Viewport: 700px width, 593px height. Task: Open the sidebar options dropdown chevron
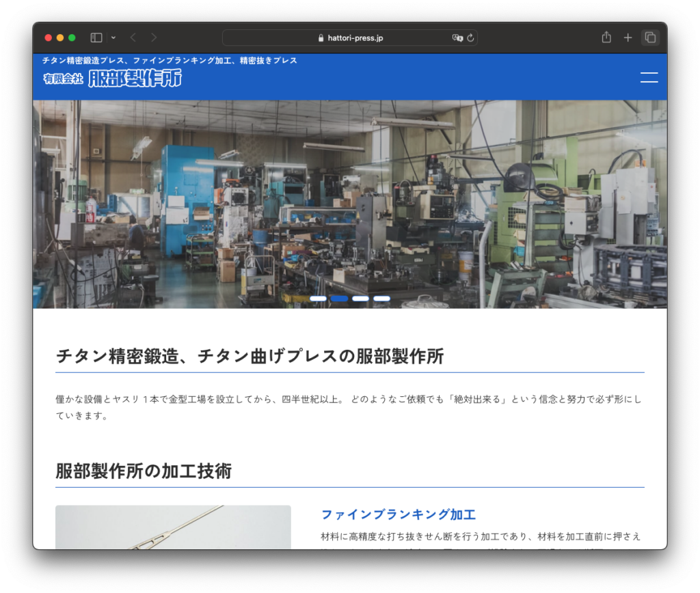click(113, 38)
